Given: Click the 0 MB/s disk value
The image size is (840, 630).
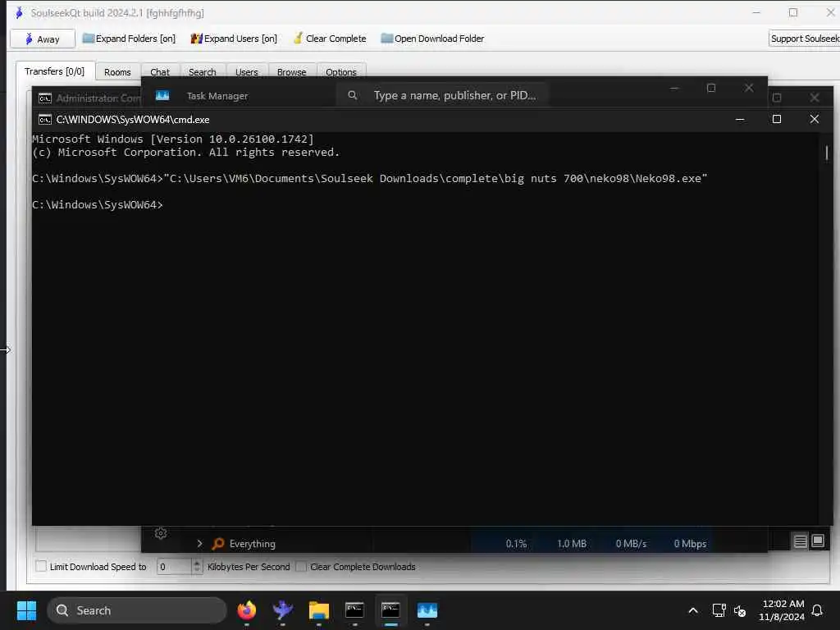Looking at the screenshot, I should [x=631, y=544].
